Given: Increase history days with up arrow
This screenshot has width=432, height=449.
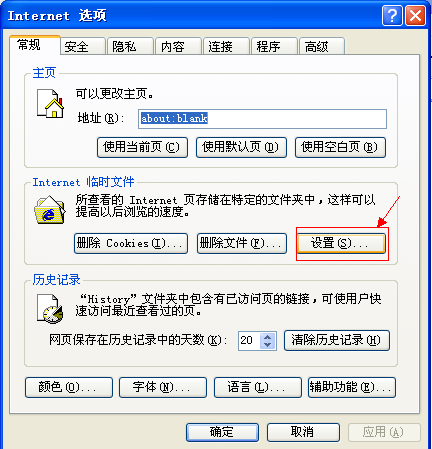Looking at the screenshot, I should click(x=267, y=337).
